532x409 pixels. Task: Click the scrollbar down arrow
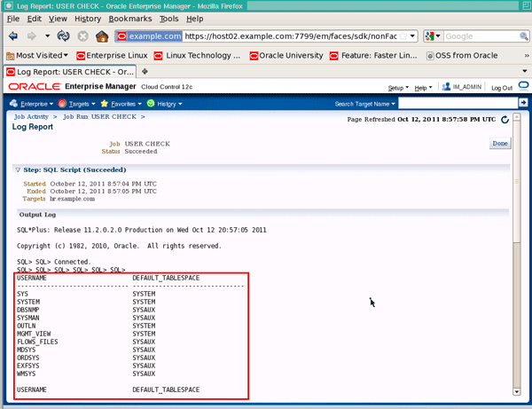[517, 391]
